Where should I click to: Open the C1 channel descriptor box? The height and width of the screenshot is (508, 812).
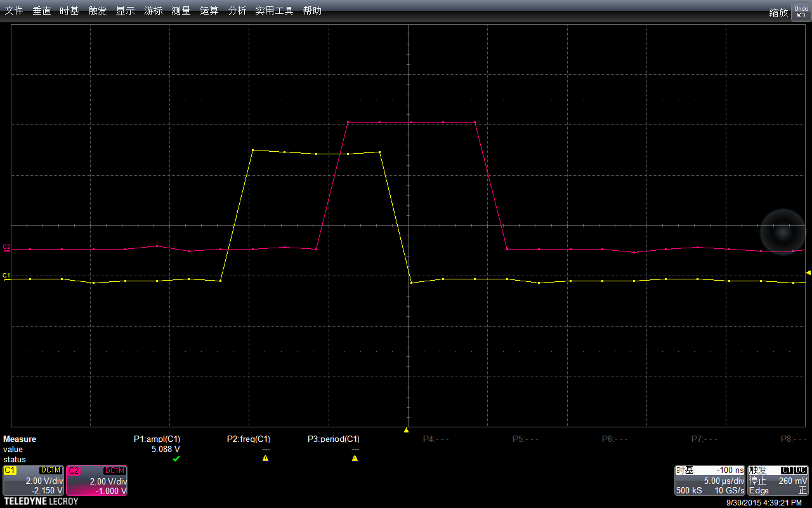pyautogui.click(x=33, y=481)
